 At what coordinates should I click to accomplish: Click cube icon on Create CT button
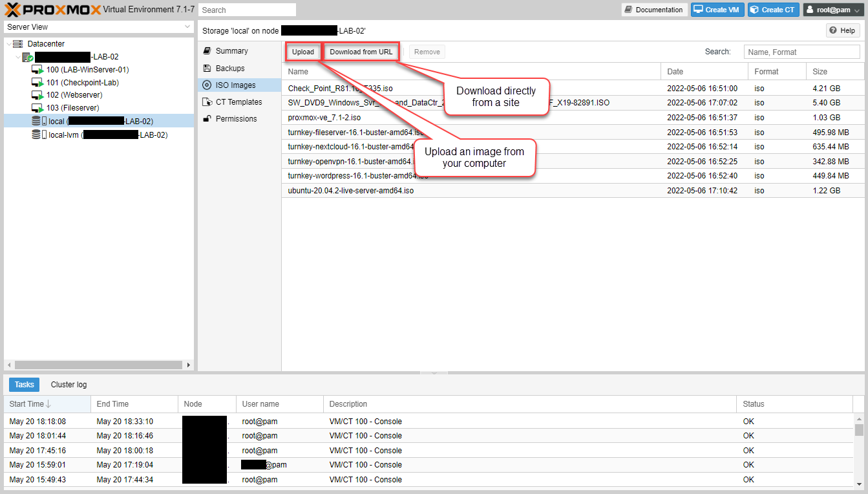(x=754, y=10)
